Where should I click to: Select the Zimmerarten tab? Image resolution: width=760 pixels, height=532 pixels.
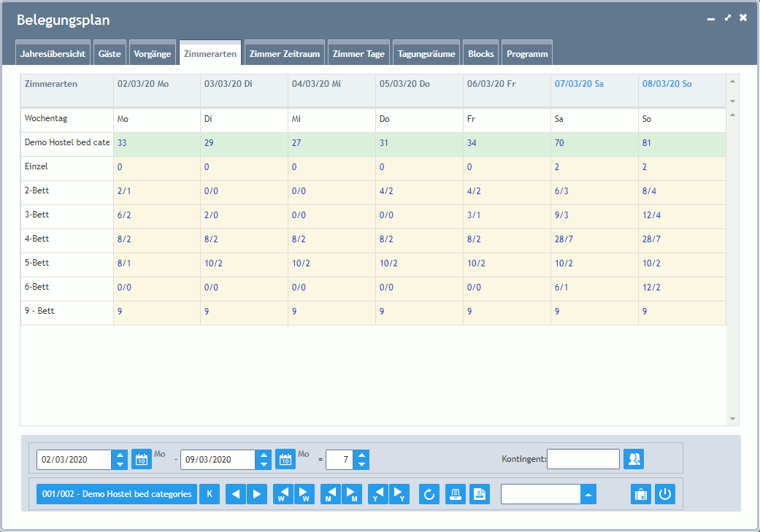[210, 53]
